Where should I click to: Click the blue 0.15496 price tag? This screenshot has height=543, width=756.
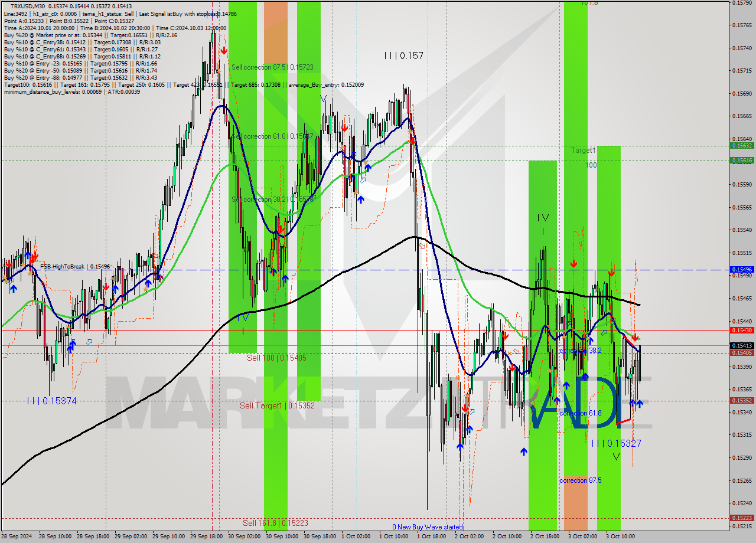coord(742,269)
